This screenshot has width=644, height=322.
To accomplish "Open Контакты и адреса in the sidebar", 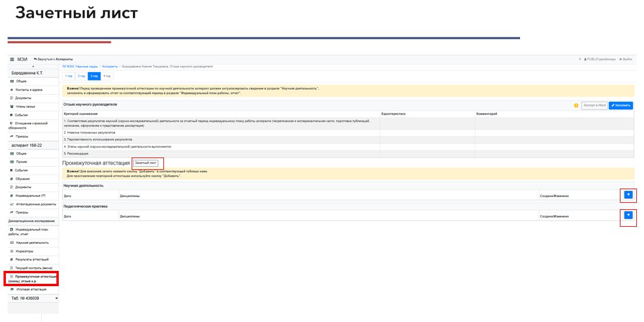I will coord(28,89).
